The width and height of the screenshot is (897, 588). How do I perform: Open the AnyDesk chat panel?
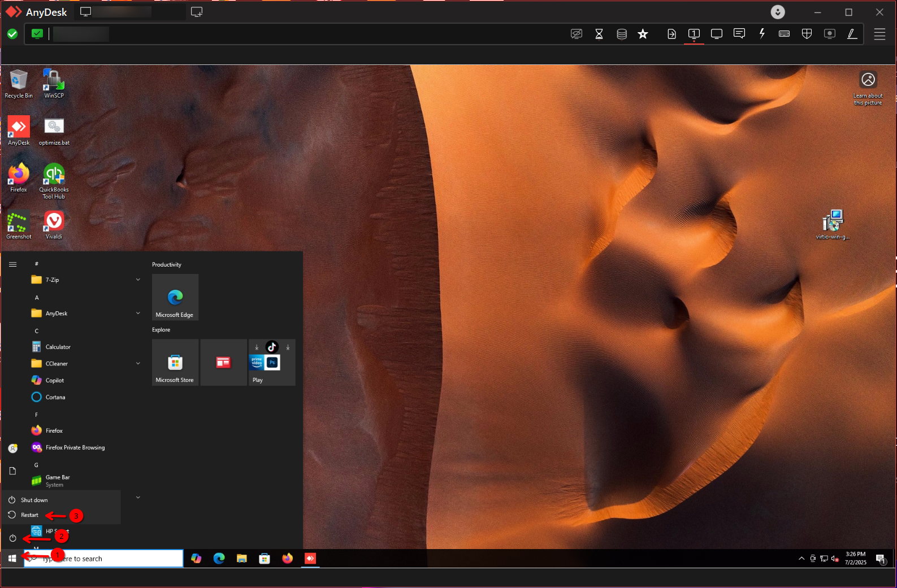[x=739, y=34]
